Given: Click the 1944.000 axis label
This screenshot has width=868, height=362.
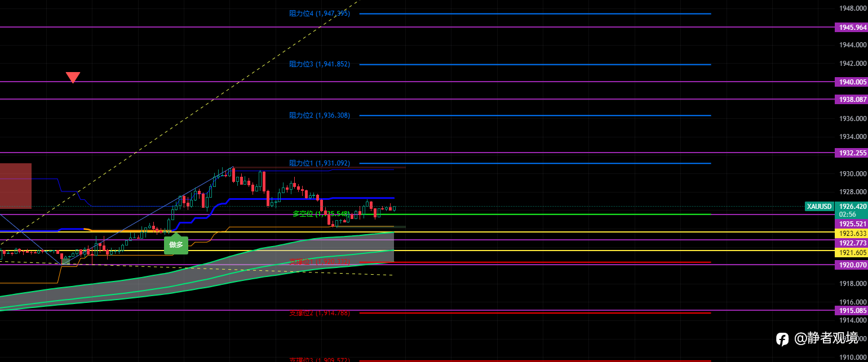Looking at the screenshot, I should point(853,44).
